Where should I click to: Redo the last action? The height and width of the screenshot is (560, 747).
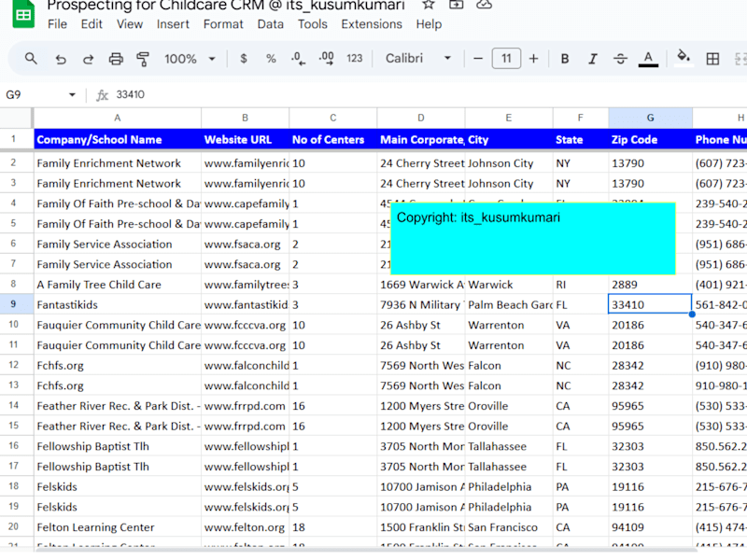pyautogui.click(x=88, y=59)
